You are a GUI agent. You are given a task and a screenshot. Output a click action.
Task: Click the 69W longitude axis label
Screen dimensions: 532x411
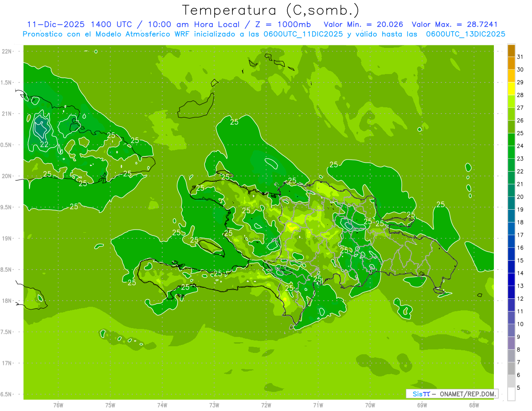point(422,405)
